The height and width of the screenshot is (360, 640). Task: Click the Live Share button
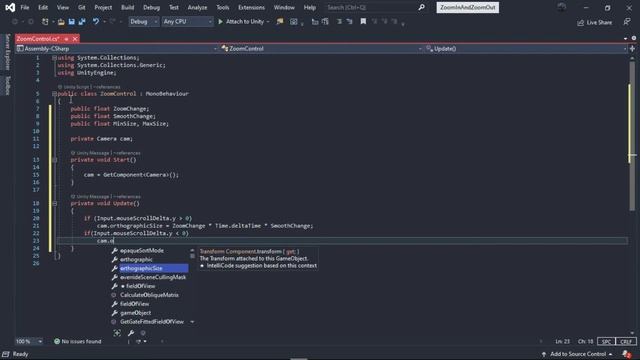[x=595, y=22]
